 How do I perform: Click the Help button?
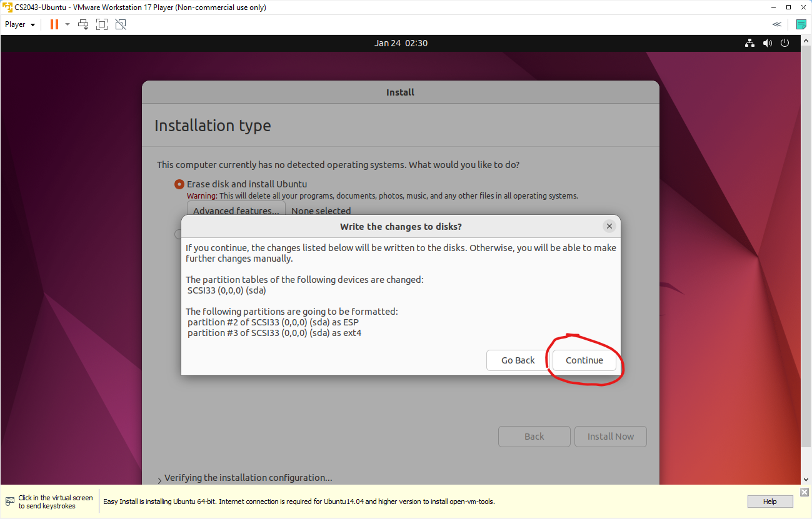tap(769, 502)
